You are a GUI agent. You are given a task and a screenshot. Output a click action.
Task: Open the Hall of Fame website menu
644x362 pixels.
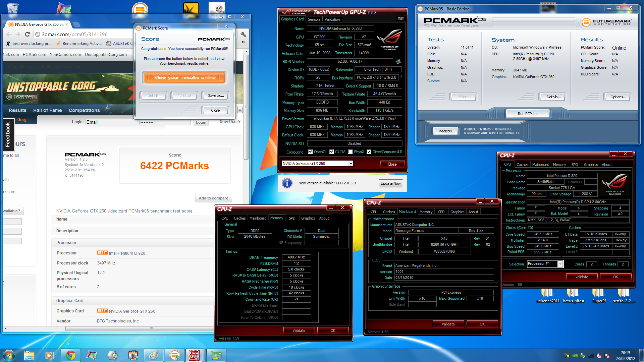[x=48, y=110]
